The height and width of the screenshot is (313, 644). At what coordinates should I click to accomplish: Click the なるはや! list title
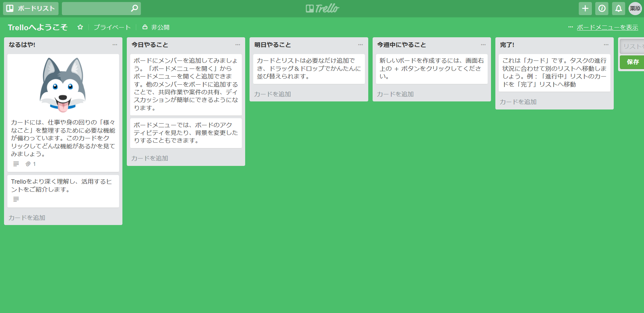click(22, 45)
